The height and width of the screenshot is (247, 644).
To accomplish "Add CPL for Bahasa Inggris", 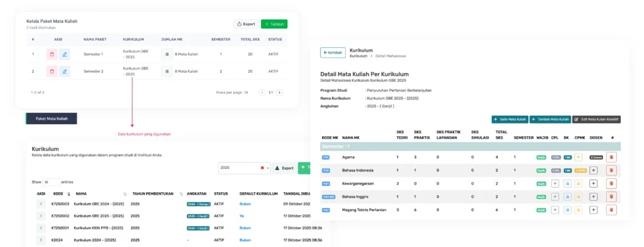I will point(555,197).
